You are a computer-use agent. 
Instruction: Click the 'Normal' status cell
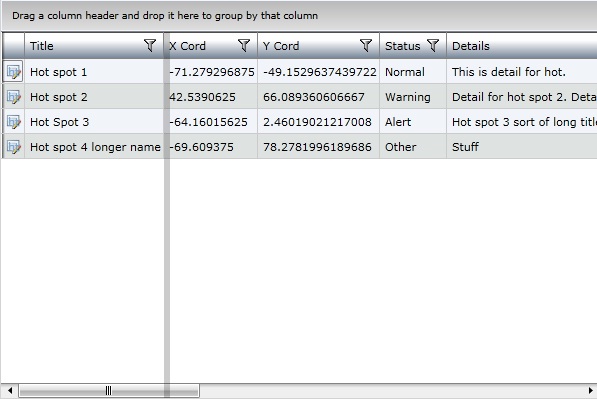tap(413, 72)
